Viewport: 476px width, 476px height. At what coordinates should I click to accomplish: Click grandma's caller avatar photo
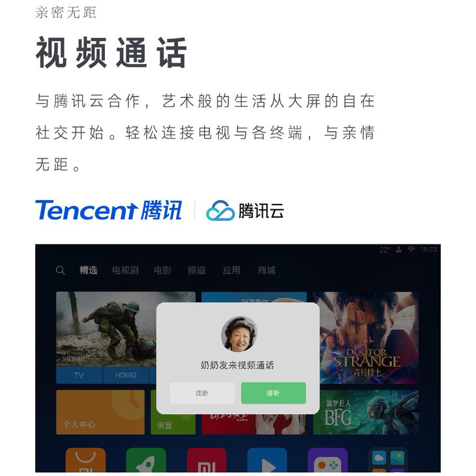[x=239, y=335]
